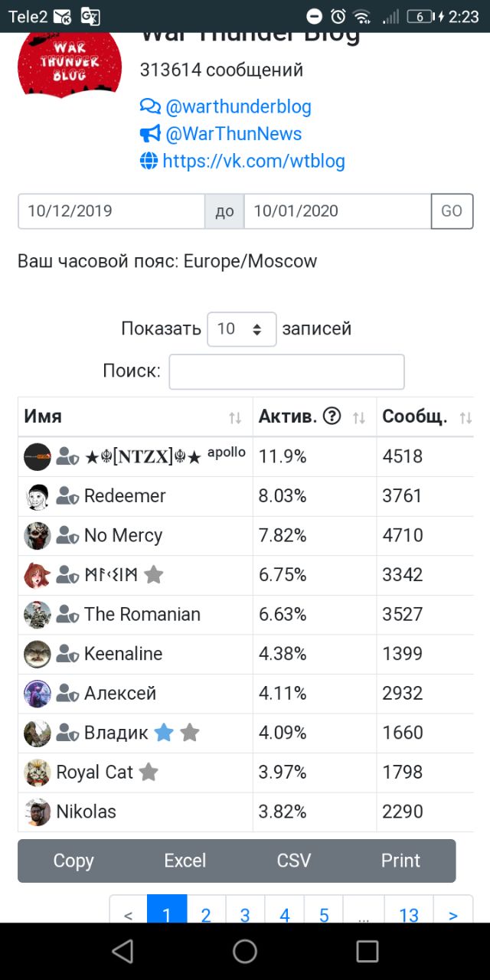Viewport: 490px width, 980px height.
Task: Click the gray star beside Royal Cat
Action: 149,773
